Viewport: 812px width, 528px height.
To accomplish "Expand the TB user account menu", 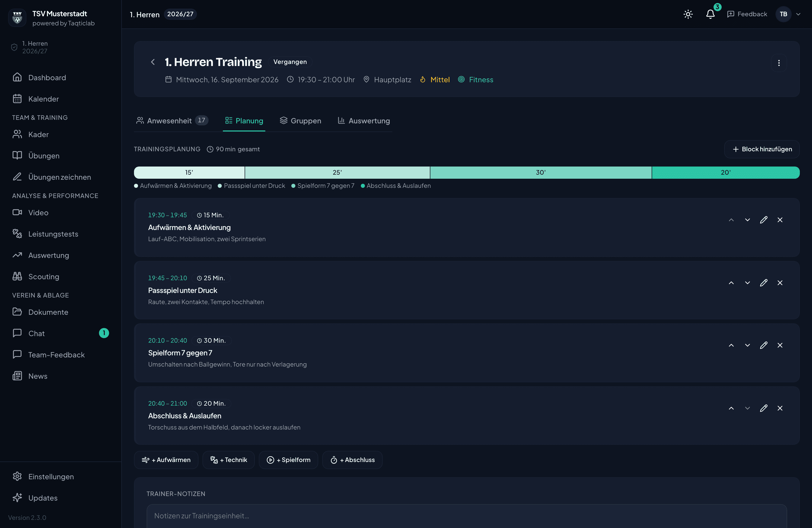I will point(788,14).
